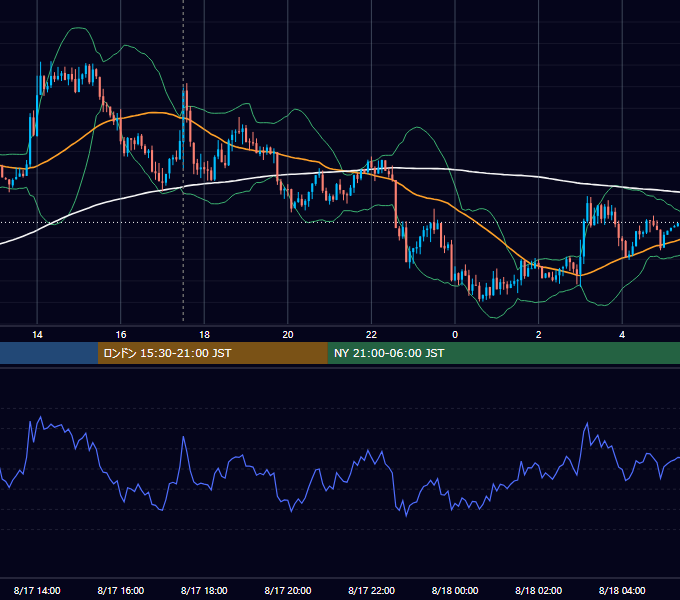Screen dimensions: 680x600
Task: Click the 4 hour label on price chart axis
Action: click(622, 335)
